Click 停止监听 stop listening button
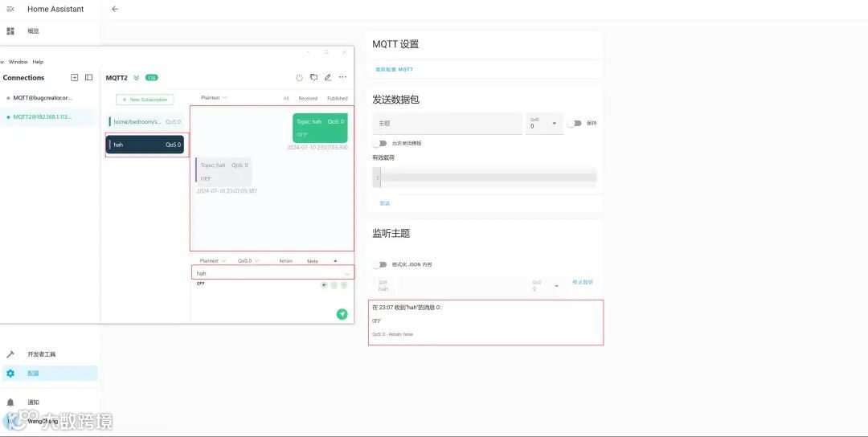The width and height of the screenshot is (868, 437). [x=583, y=282]
